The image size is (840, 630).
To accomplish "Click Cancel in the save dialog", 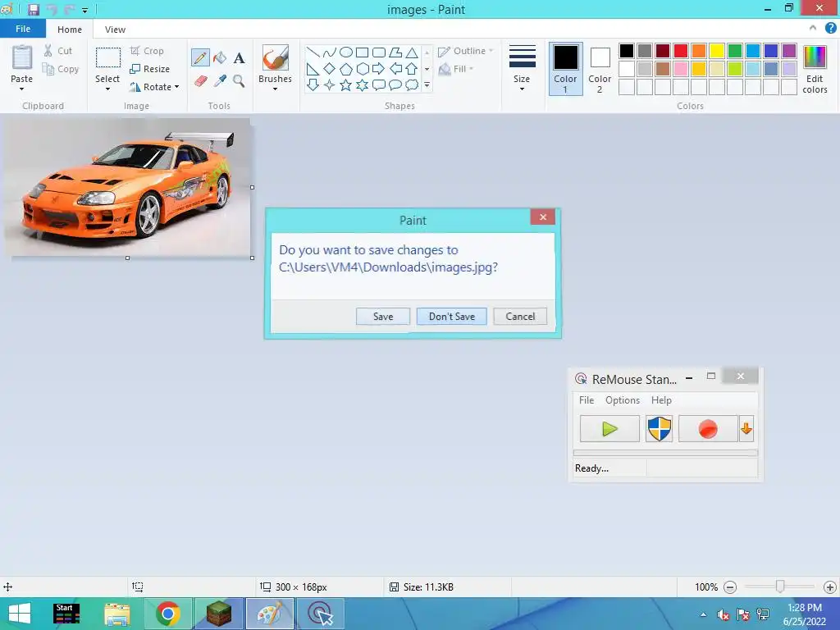I will pos(520,316).
